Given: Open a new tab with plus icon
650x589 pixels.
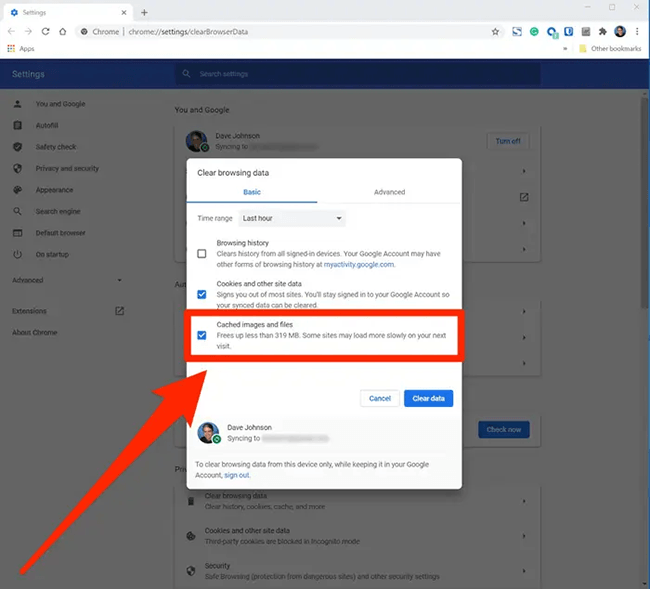Looking at the screenshot, I should (x=144, y=12).
